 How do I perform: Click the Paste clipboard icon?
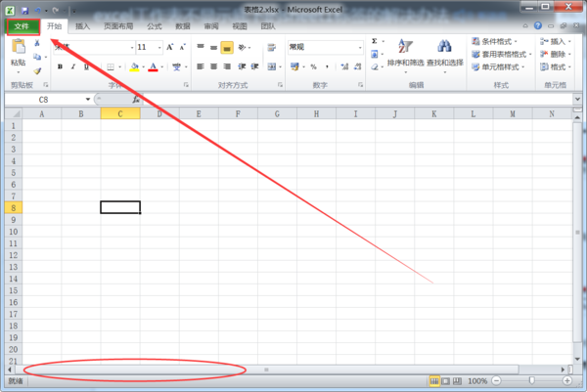click(19, 47)
